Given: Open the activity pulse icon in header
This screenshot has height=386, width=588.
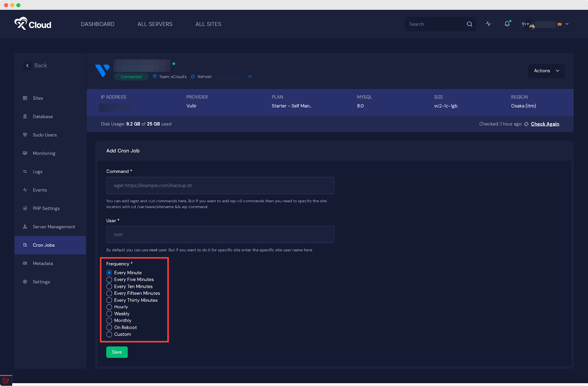Looking at the screenshot, I should tap(488, 24).
